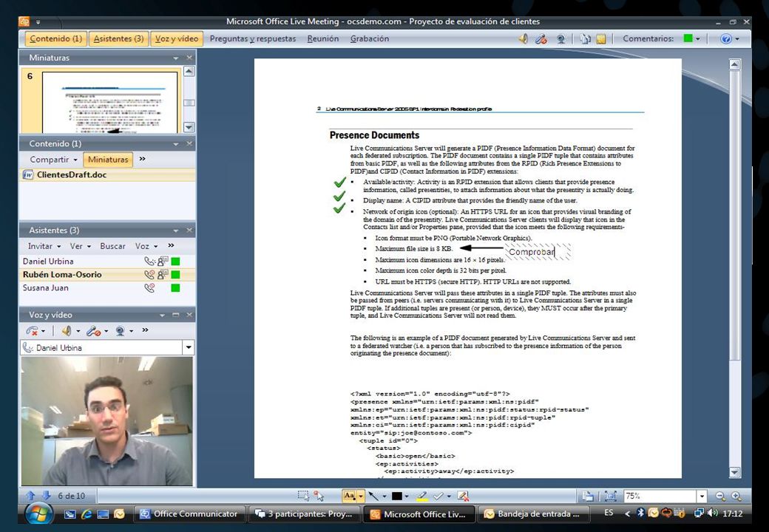Select the ClientesDraft.doc content item
Screen dimensions: 769x532
point(107,175)
